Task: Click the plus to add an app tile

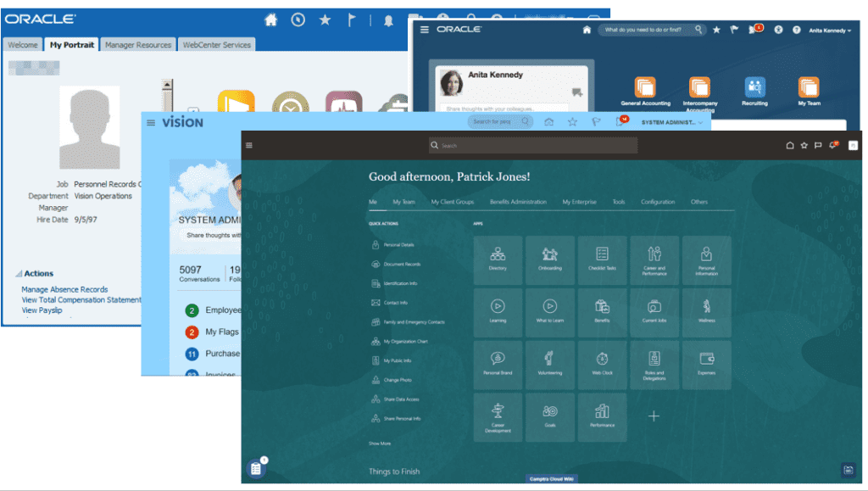Action: (654, 416)
